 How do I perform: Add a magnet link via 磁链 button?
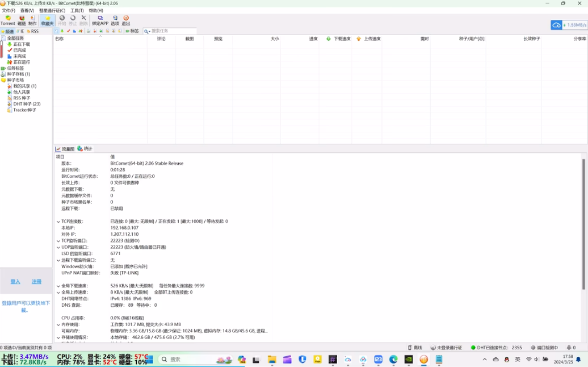tap(22, 20)
